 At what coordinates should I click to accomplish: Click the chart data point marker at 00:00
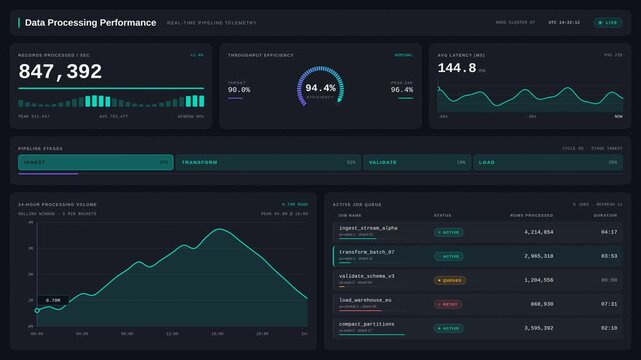click(37, 311)
